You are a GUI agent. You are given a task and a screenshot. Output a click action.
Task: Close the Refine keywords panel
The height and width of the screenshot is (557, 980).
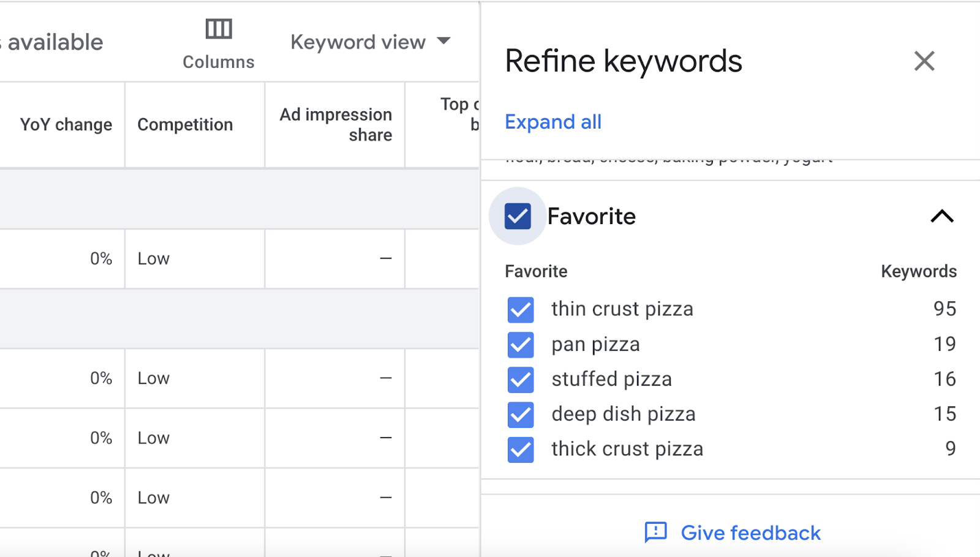click(924, 61)
